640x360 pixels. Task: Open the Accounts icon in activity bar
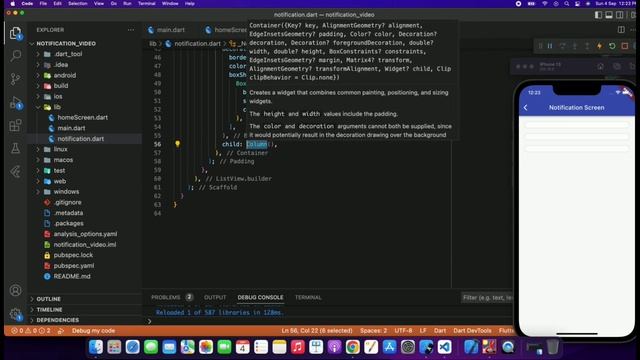pos(16,290)
